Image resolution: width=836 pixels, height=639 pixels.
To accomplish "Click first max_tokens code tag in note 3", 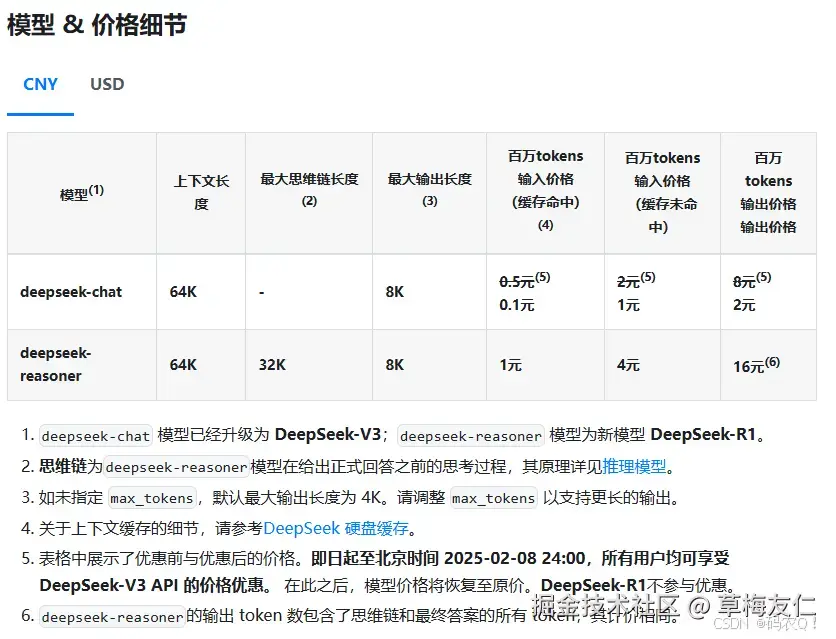I will (152, 498).
